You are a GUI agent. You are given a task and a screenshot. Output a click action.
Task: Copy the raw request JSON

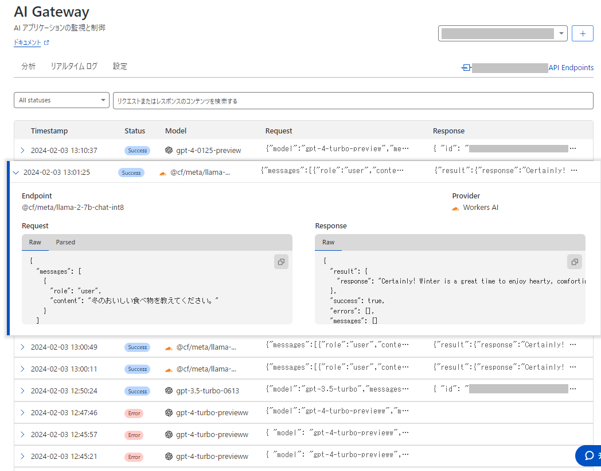[281, 262]
